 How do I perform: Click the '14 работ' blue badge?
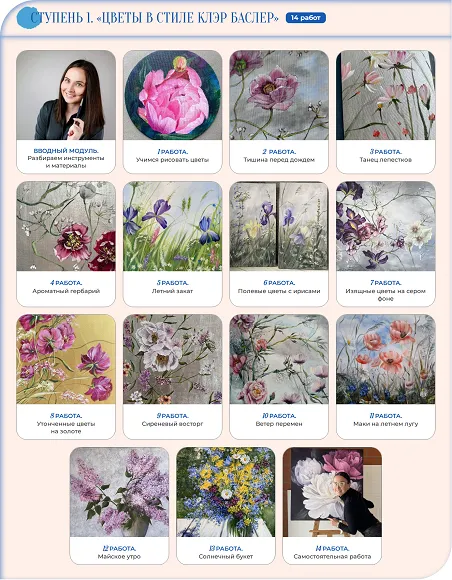click(x=306, y=18)
